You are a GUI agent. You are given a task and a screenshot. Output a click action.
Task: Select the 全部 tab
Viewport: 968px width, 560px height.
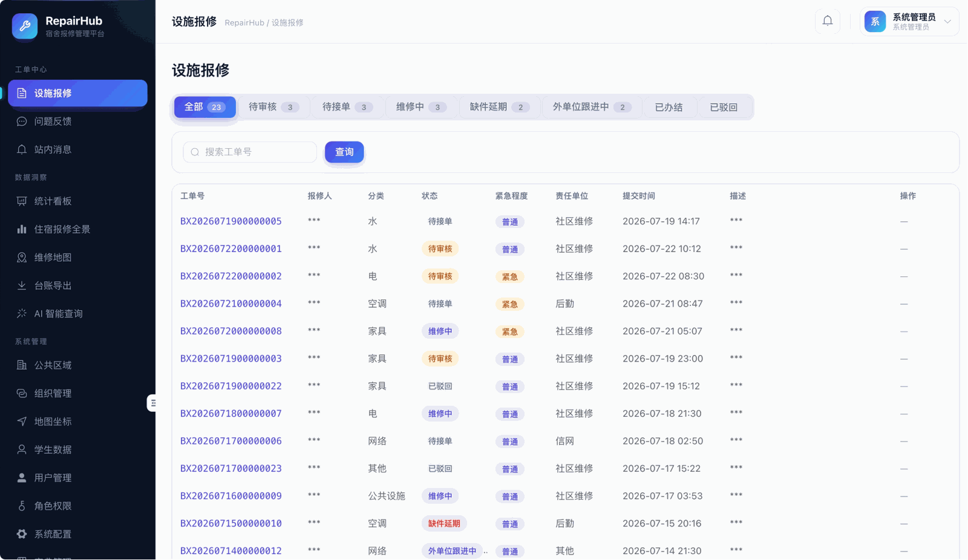[205, 107]
